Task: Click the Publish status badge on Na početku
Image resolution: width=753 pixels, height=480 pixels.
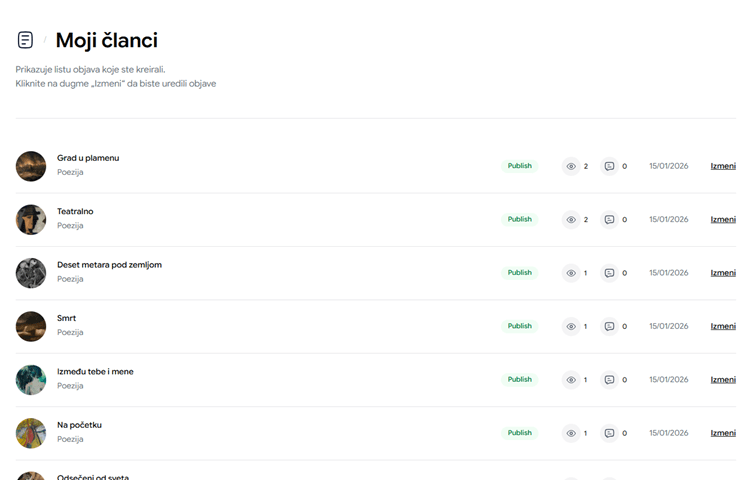Action: (519, 433)
